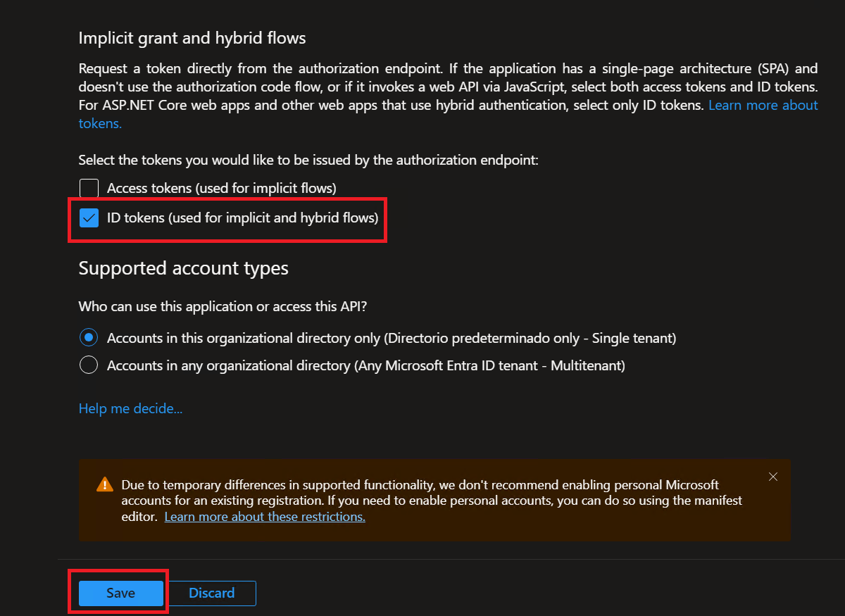Click the warning banner text area
845x616 pixels.
423,500
